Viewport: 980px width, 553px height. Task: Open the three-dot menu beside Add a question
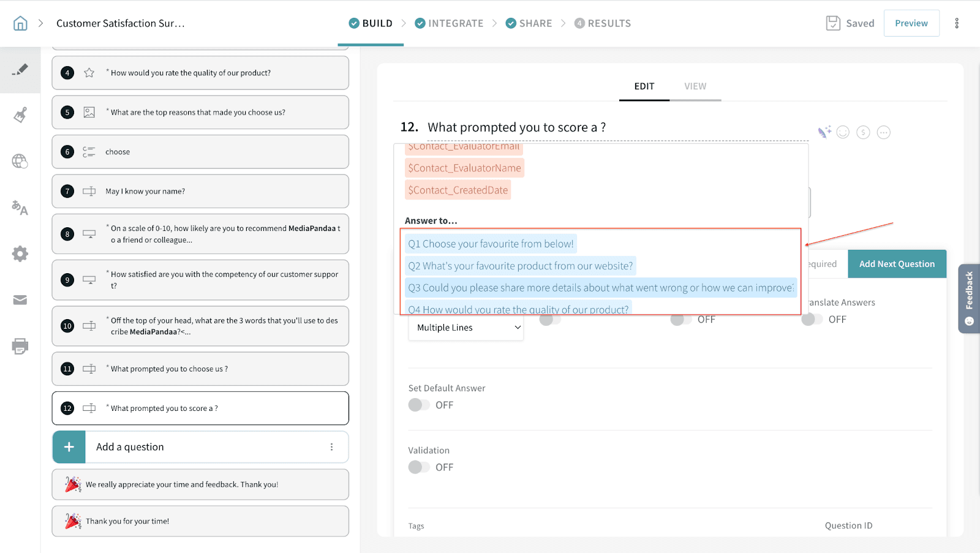(331, 447)
